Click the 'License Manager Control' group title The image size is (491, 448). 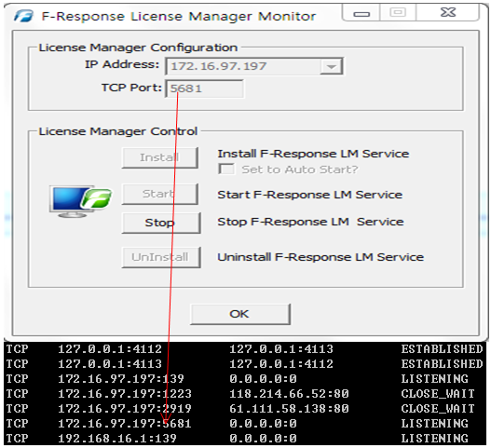pos(118,131)
